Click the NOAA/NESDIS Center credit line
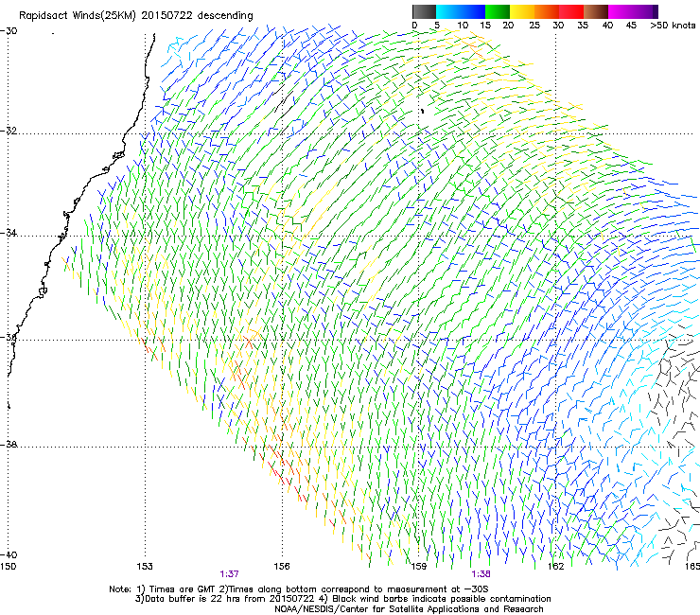Viewport: 700px width, 615px height. [409, 609]
